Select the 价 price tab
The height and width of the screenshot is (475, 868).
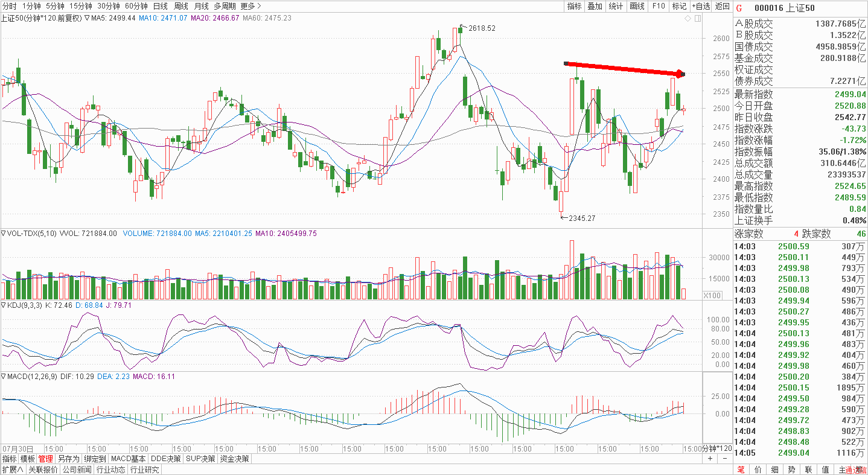coord(758,470)
